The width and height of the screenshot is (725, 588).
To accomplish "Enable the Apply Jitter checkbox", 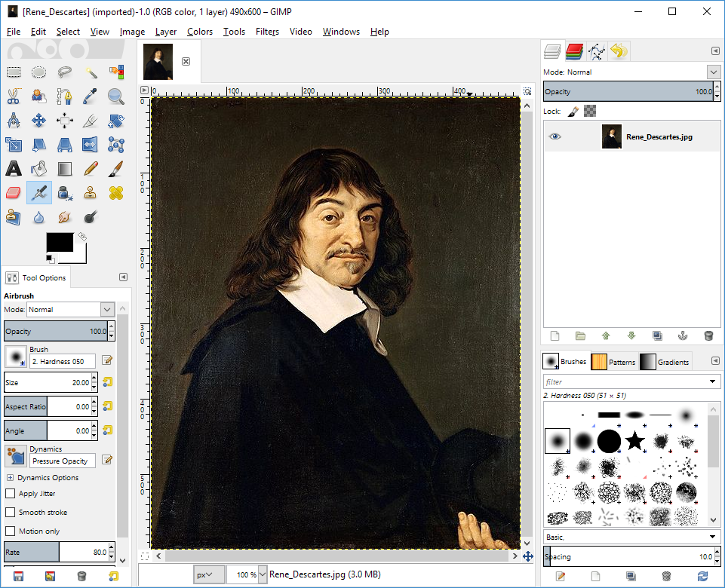I will tap(11, 494).
